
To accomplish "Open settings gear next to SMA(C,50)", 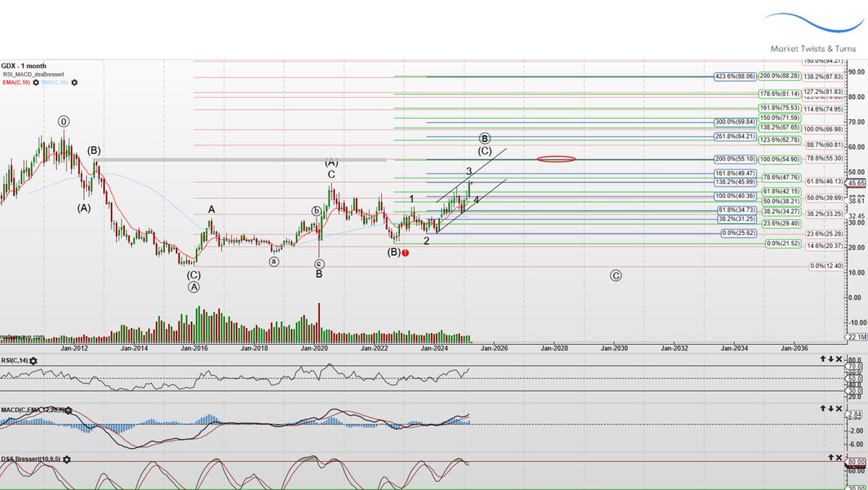I will 74,82.
